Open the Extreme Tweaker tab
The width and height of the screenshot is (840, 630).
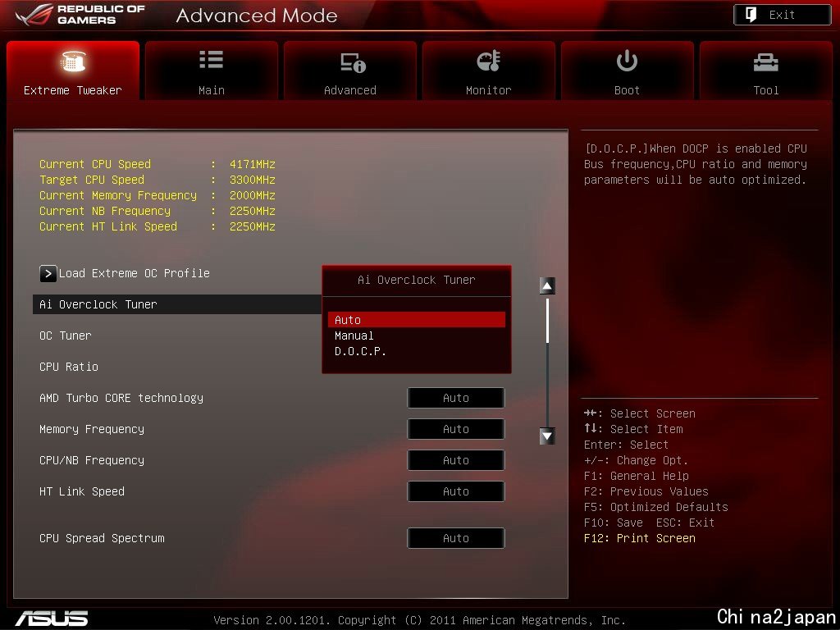(x=73, y=71)
